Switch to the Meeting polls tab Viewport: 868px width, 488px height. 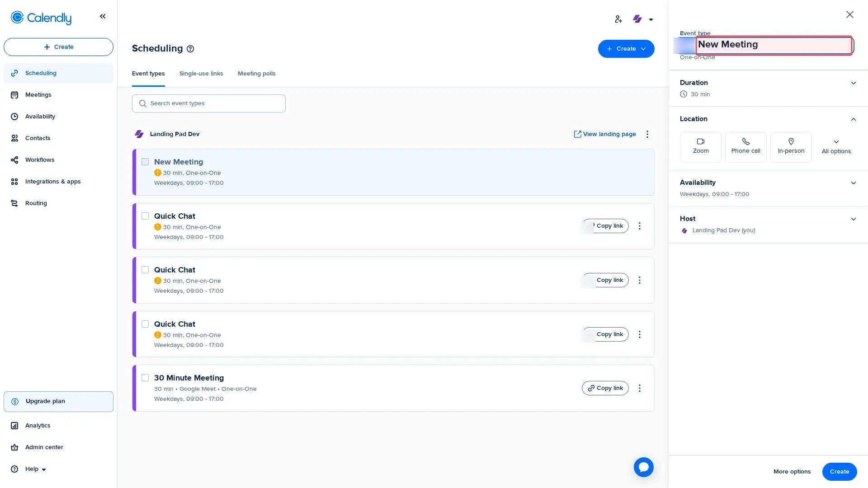256,73
